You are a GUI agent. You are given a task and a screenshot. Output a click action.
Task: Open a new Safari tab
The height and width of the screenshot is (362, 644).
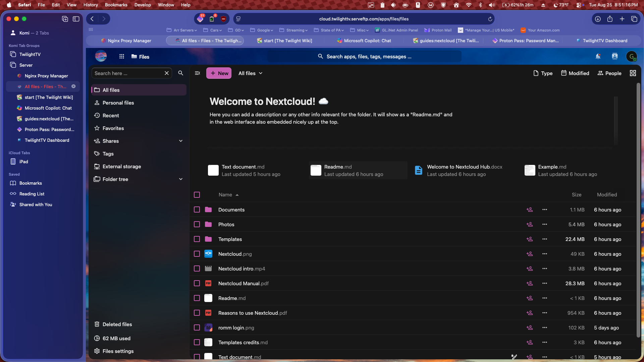tap(622, 19)
